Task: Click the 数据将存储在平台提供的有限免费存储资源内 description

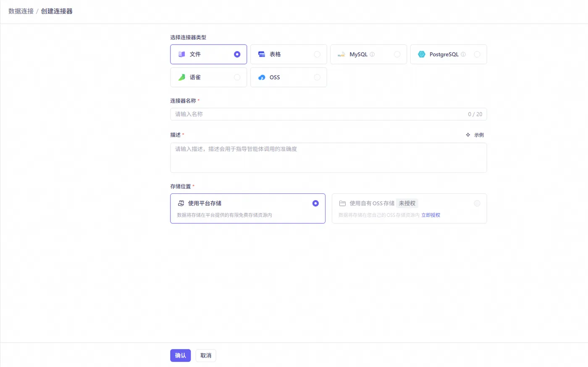Action: [224, 215]
